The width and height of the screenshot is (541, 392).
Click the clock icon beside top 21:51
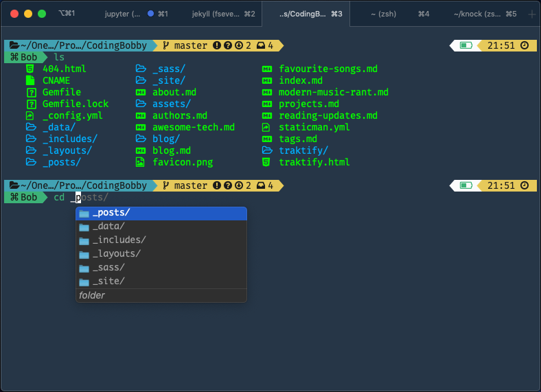click(x=525, y=45)
